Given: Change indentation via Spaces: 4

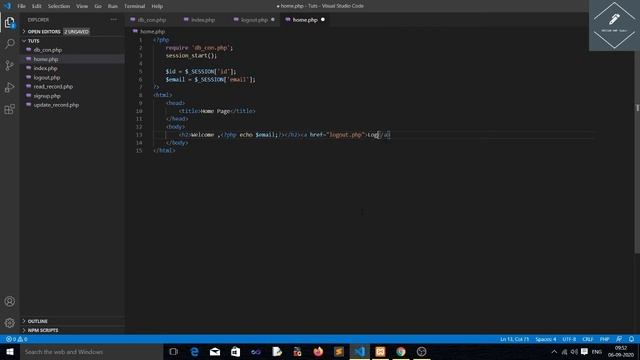Looking at the screenshot, I should tap(546, 339).
